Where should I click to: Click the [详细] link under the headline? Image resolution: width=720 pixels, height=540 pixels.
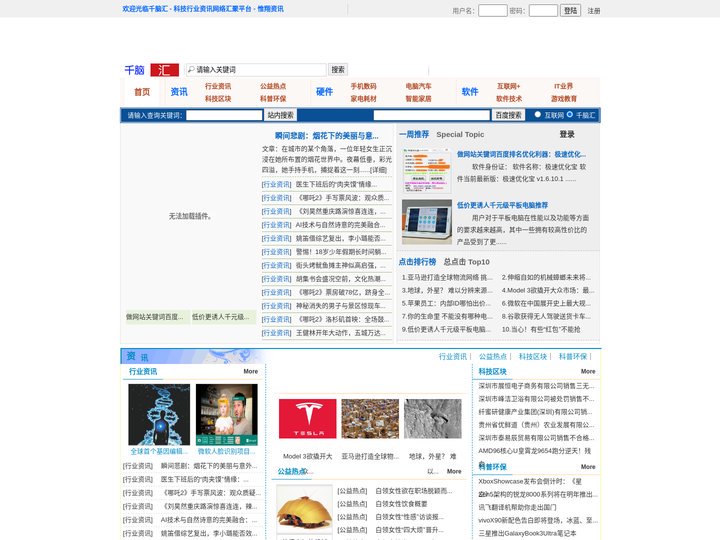pyautogui.click(x=378, y=170)
